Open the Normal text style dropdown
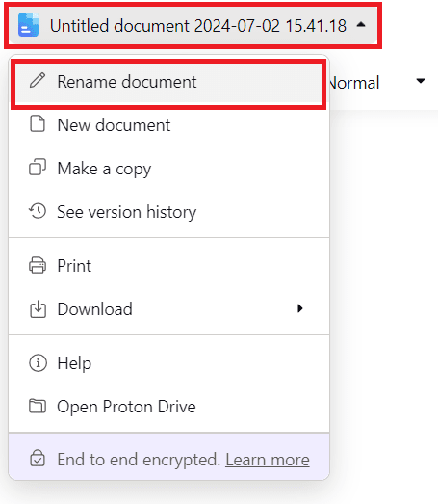This screenshot has width=438, height=504. pyautogui.click(x=379, y=82)
